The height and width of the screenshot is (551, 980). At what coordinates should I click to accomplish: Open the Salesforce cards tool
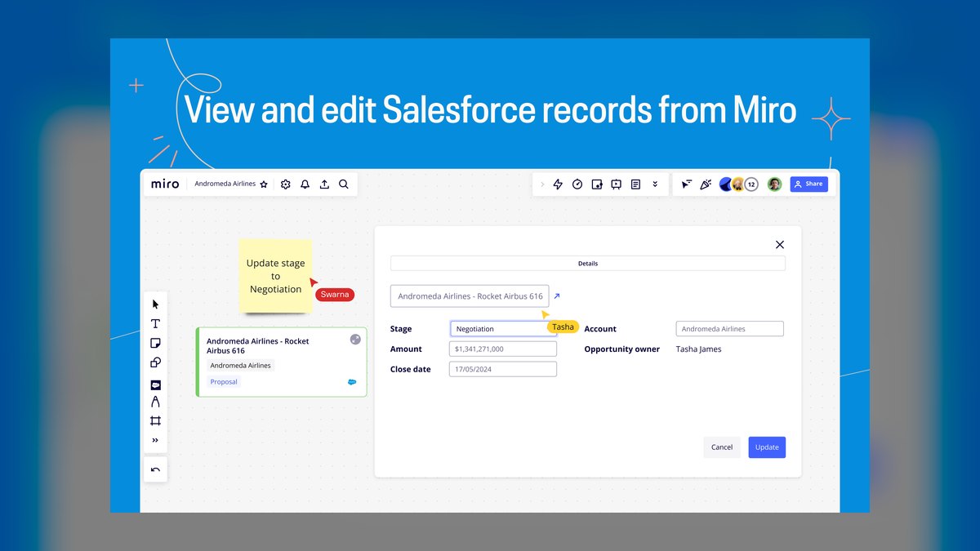click(155, 384)
